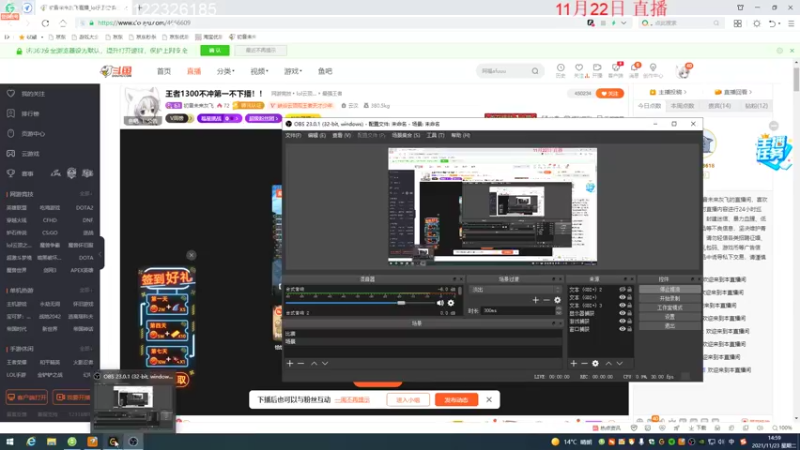Viewport: 800px width, 450px height.
Task: Click the Douyu page vertical scrollbar
Action: pos(796,80)
